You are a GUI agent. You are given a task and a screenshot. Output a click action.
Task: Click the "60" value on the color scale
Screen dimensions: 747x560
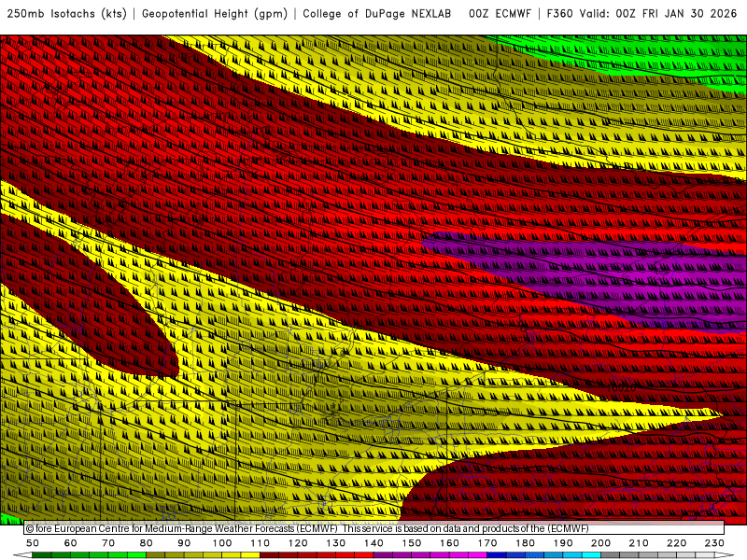pos(71,543)
